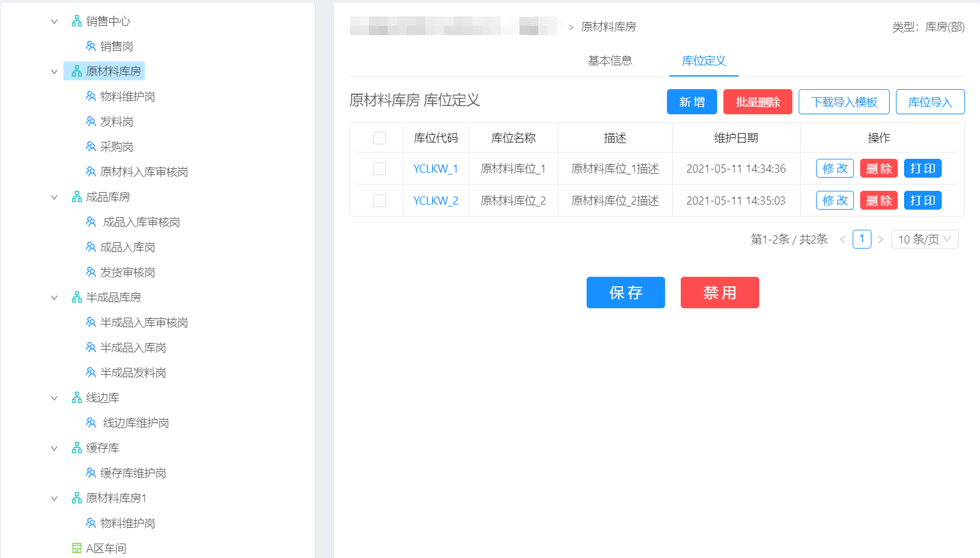Select 物料维护岗 under 原材料库房1
Screen dimensions: 980x558
pyautogui.click(x=127, y=523)
